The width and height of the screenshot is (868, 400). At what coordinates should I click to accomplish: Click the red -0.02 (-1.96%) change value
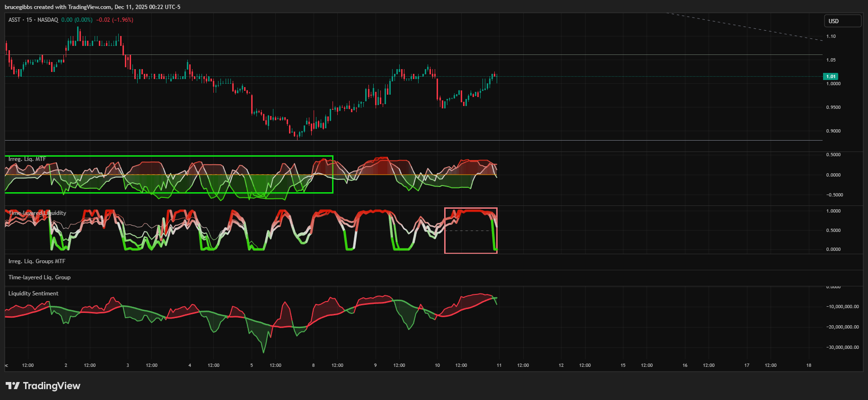114,20
